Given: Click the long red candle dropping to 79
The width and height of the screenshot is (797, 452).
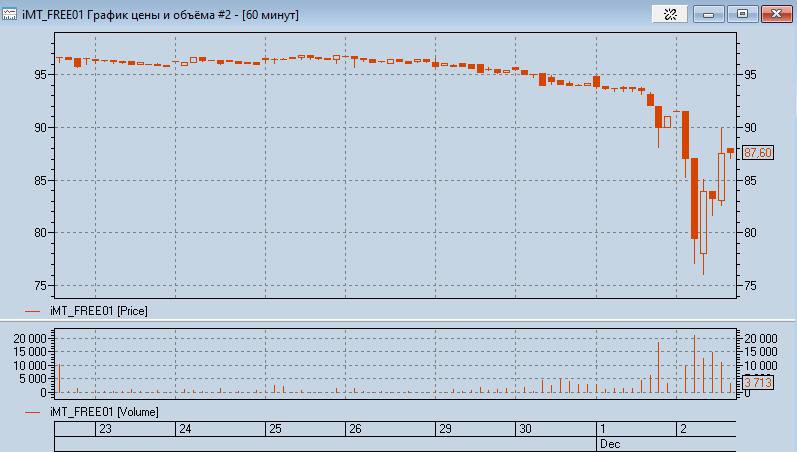Looking at the screenshot, I should point(694,198).
